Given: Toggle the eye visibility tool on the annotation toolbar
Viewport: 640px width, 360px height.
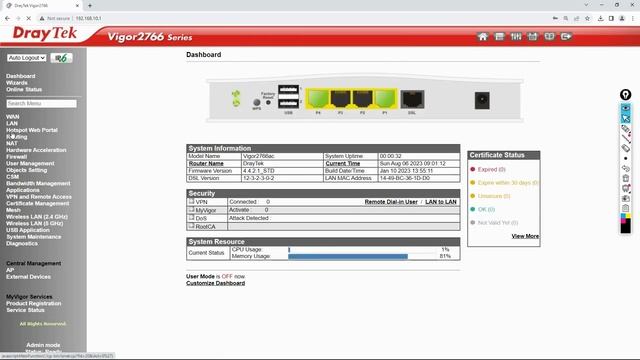Looking at the screenshot, I should click(625, 108).
